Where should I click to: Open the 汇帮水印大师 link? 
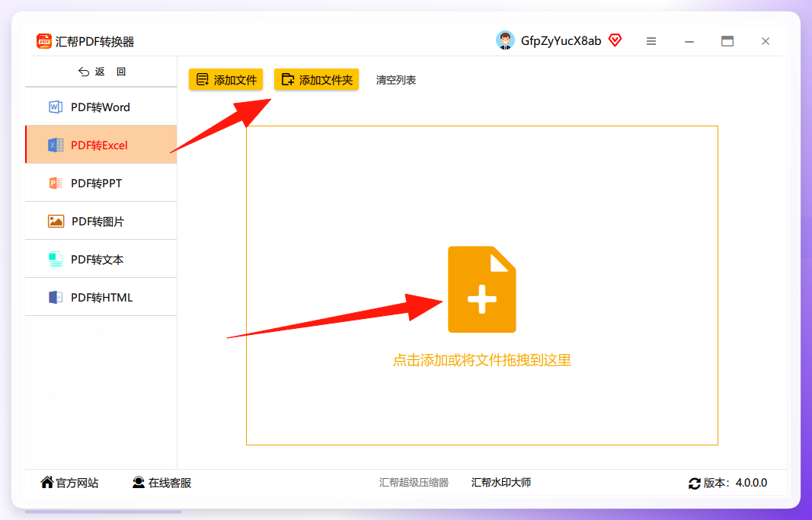[500, 483]
